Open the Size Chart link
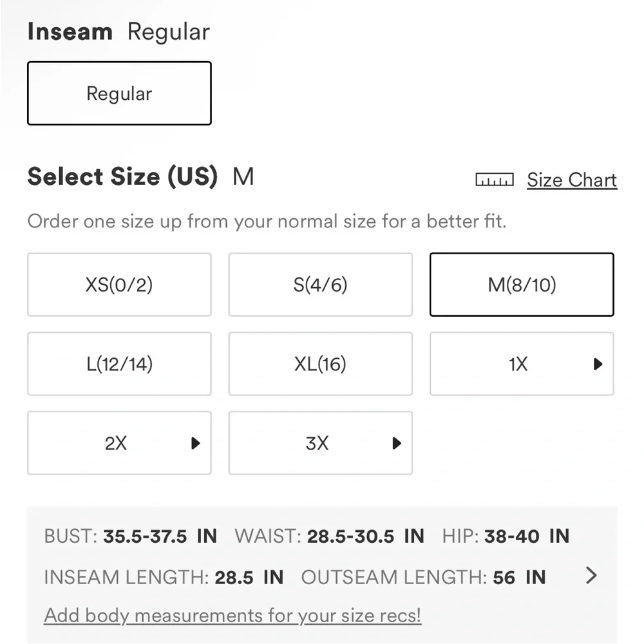This screenshot has width=644, height=644. (572, 180)
